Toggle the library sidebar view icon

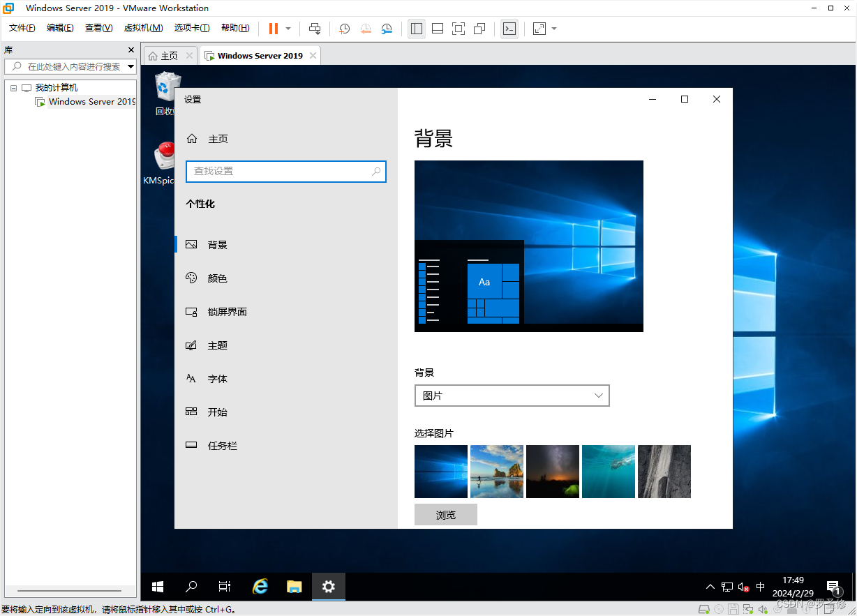click(417, 29)
